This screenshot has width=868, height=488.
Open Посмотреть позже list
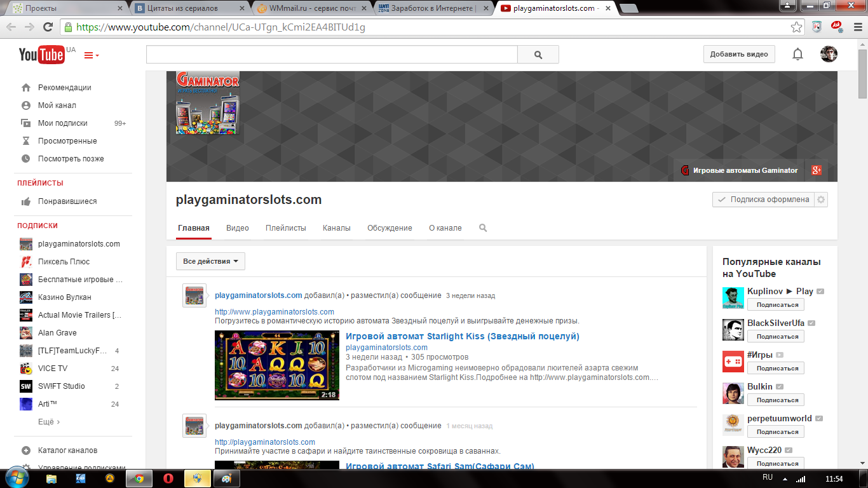tap(71, 159)
